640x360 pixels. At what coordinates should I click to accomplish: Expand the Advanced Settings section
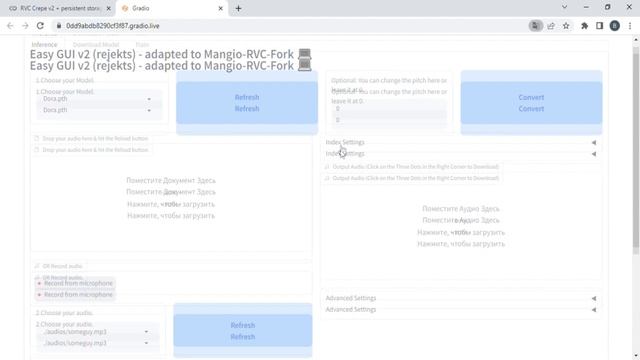tap(460, 304)
